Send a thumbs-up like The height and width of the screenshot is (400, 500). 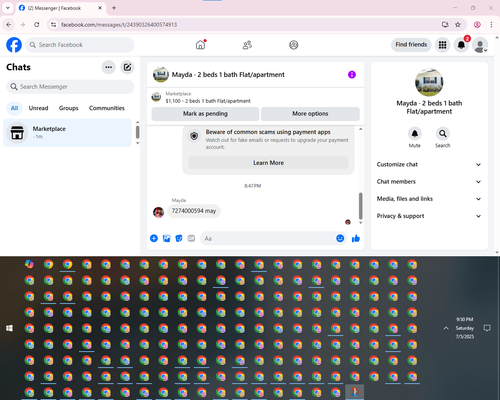[356, 238]
